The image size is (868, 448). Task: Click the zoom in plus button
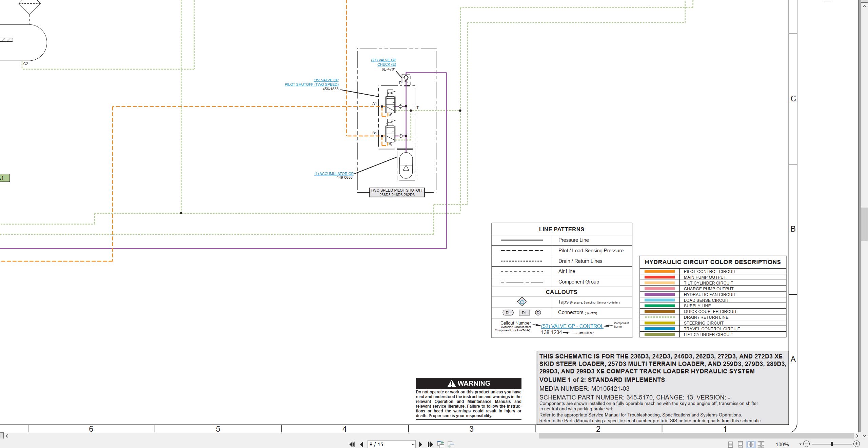pyautogui.click(x=856, y=444)
